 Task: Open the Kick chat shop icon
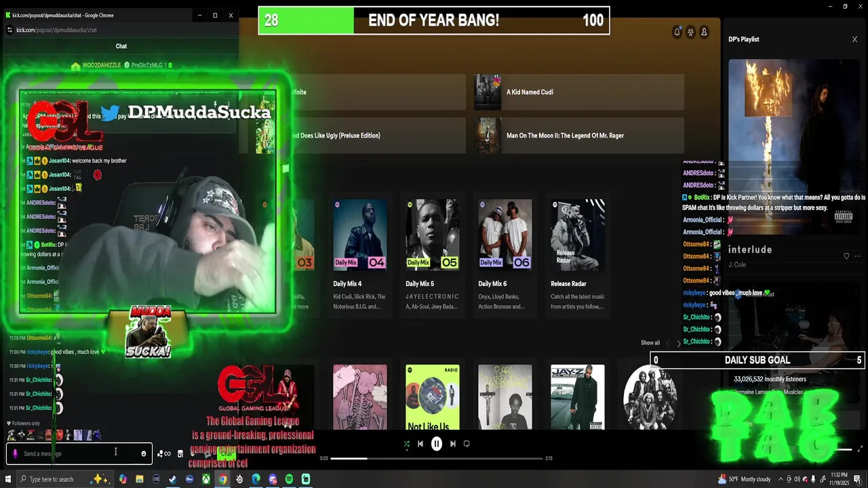pyautogui.click(x=180, y=453)
